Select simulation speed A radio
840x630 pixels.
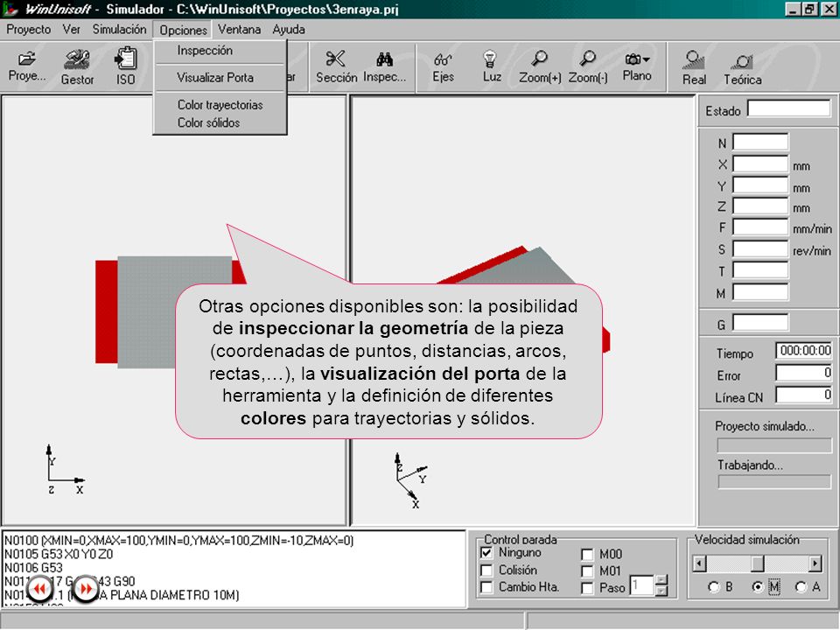click(x=801, y=587)
